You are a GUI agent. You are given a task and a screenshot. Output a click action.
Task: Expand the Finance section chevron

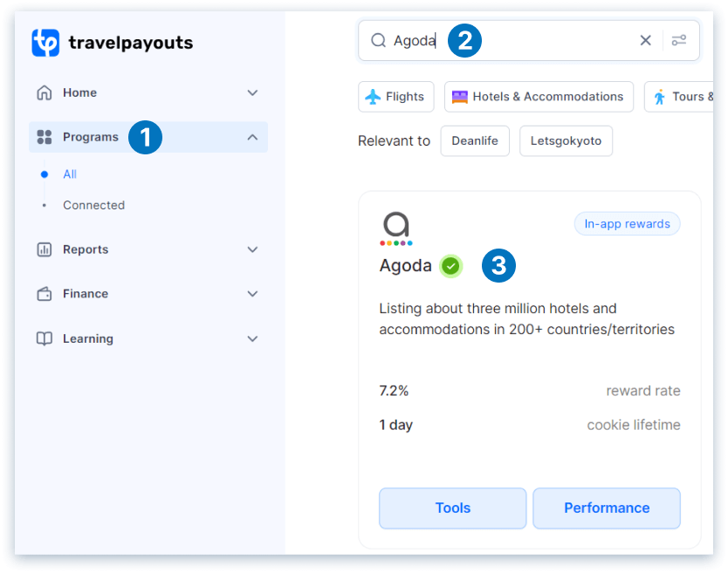pos(252,294)
